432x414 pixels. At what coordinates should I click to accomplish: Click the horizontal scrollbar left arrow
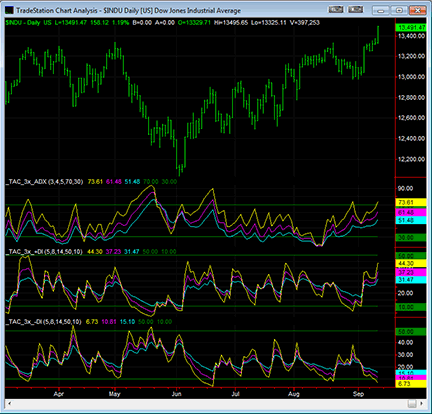click(x=9, y=404)
